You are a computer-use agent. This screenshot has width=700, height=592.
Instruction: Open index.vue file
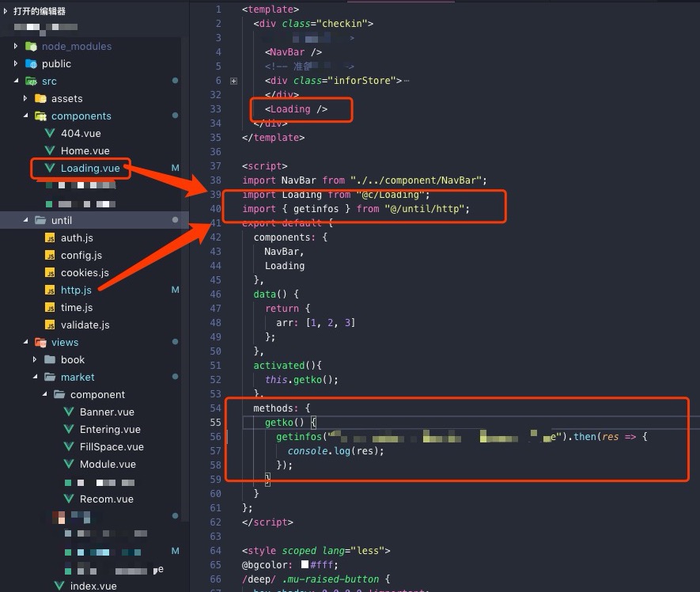coord(93,586)
